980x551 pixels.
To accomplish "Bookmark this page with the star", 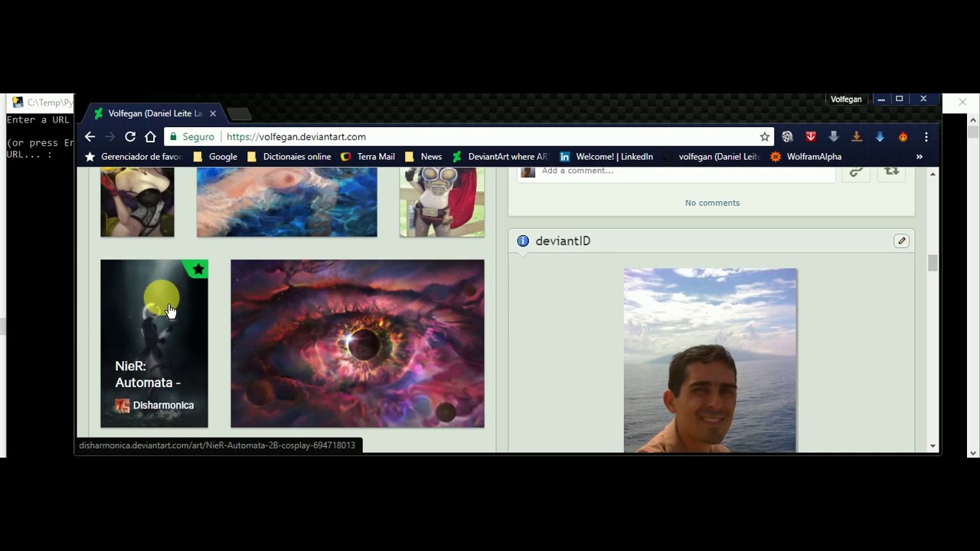I will tap(764, 136).
